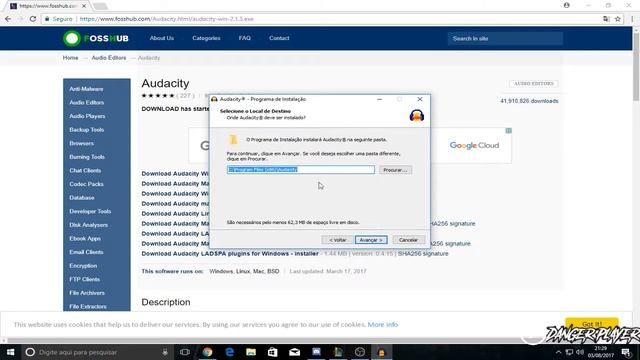Click the AUDIO EDITORS tag badge
This screenshot has height=360, width=640.
(533, 84)
